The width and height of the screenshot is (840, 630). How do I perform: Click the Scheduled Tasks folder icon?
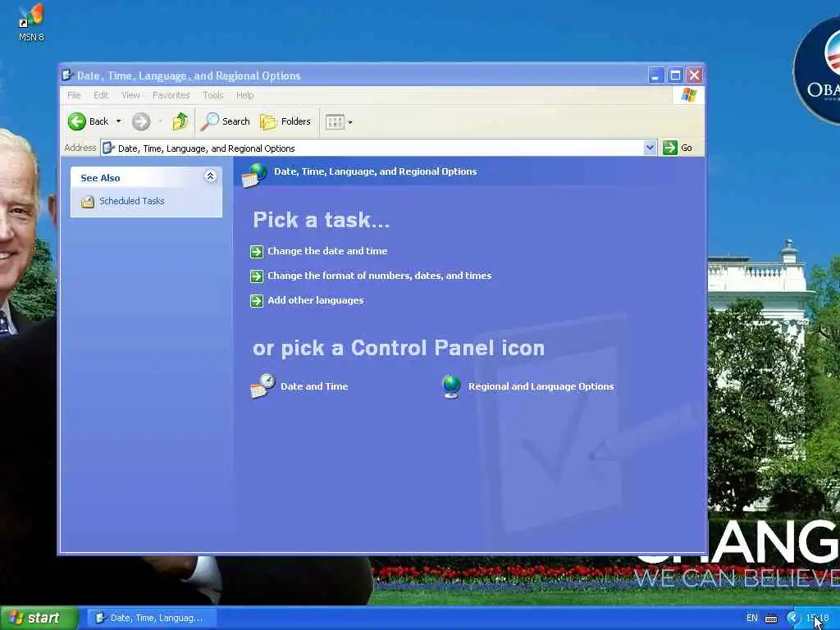87,202
